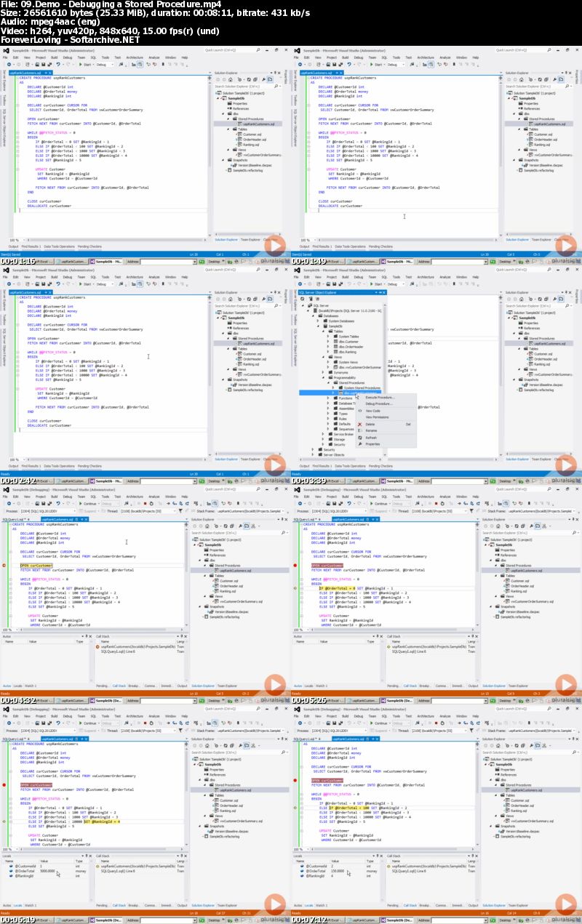
Task: Click the Refresh icon in the context menu
Action: [360, 438]
